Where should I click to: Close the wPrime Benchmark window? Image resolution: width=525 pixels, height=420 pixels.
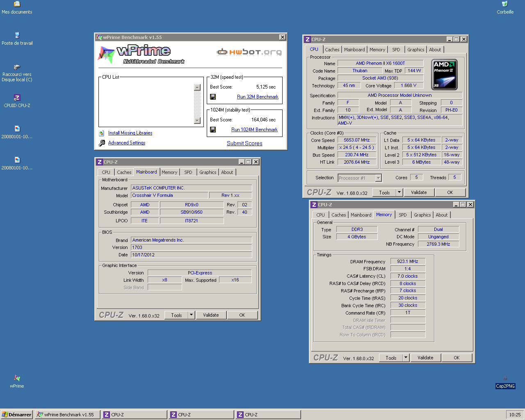pyautogui.click(x=282, y=37)
